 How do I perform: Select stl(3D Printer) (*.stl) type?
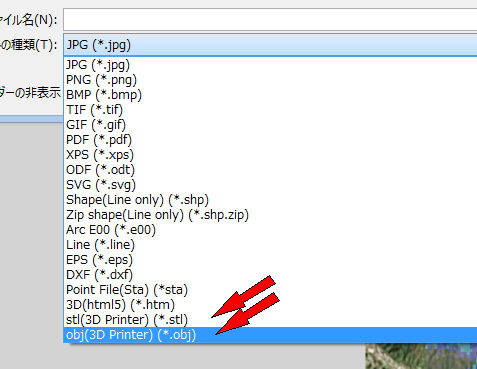270,320
